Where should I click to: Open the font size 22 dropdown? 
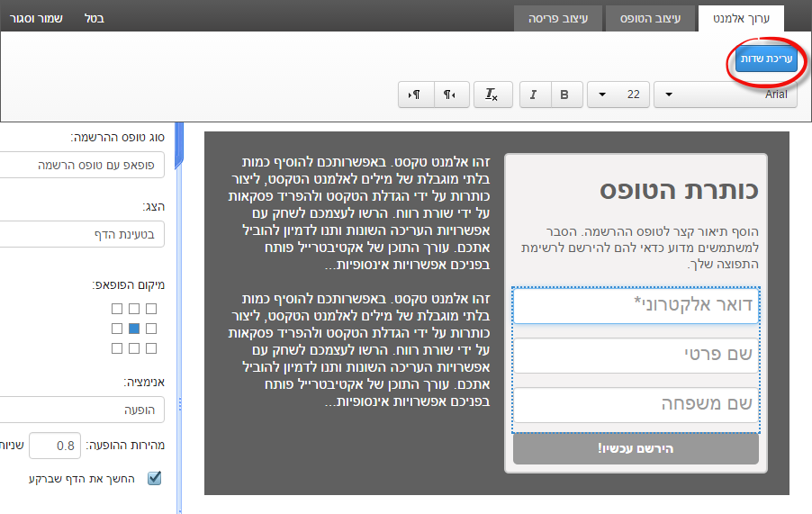coord(618,95)
